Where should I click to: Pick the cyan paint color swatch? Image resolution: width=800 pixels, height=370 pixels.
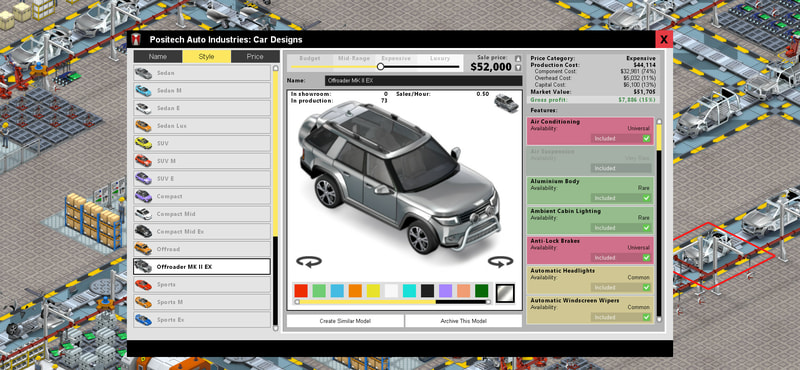tap(409, 291)
